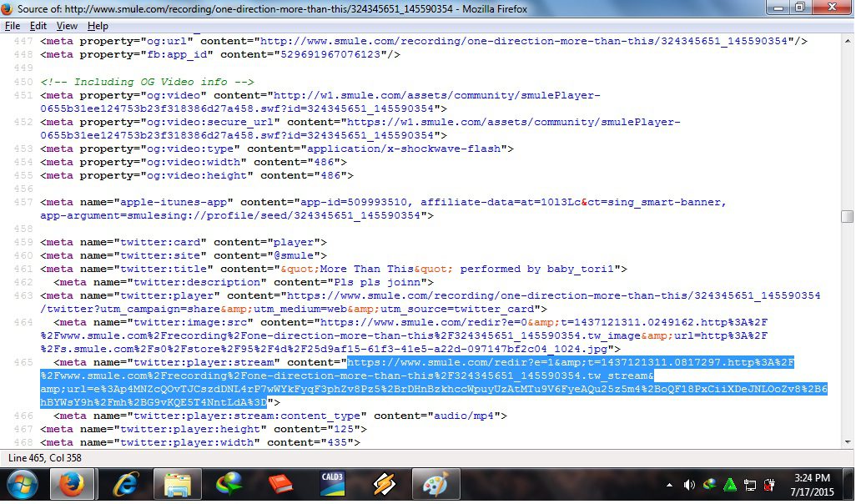Click the fb:app_id value 529691967076123
Viewport: 856px width, 504px height.
(x=330, y=54)
